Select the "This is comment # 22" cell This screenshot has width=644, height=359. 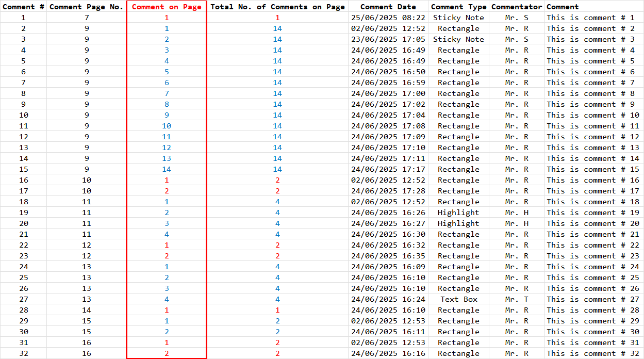593,245
